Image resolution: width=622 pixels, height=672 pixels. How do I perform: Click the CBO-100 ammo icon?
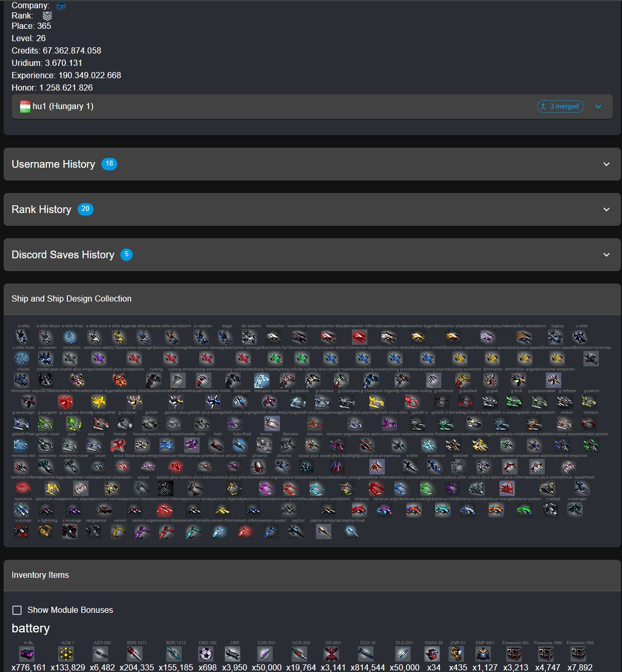click(x=206, y=654)
